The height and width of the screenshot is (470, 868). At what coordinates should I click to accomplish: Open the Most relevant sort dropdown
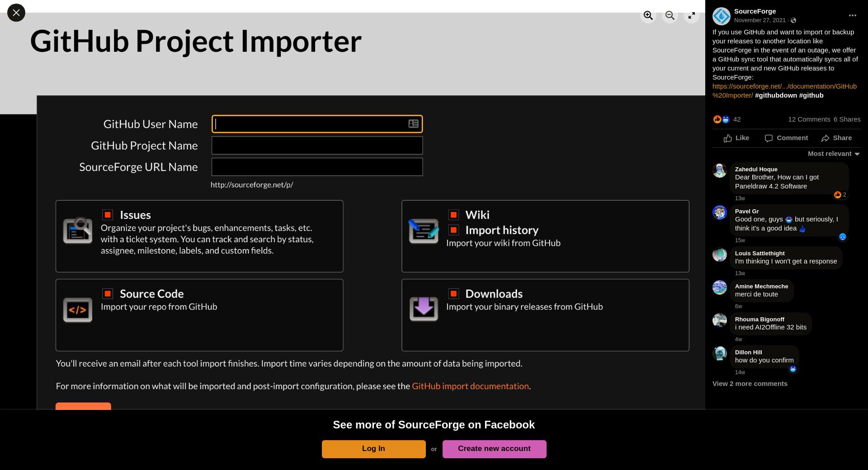point(834,154)
